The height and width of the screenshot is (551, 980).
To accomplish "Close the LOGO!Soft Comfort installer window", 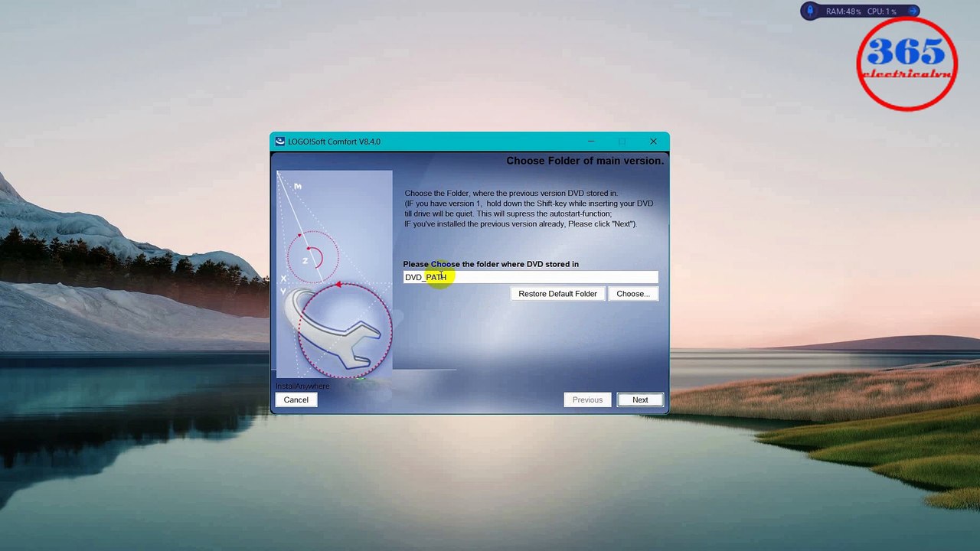I will coord(653,142).
